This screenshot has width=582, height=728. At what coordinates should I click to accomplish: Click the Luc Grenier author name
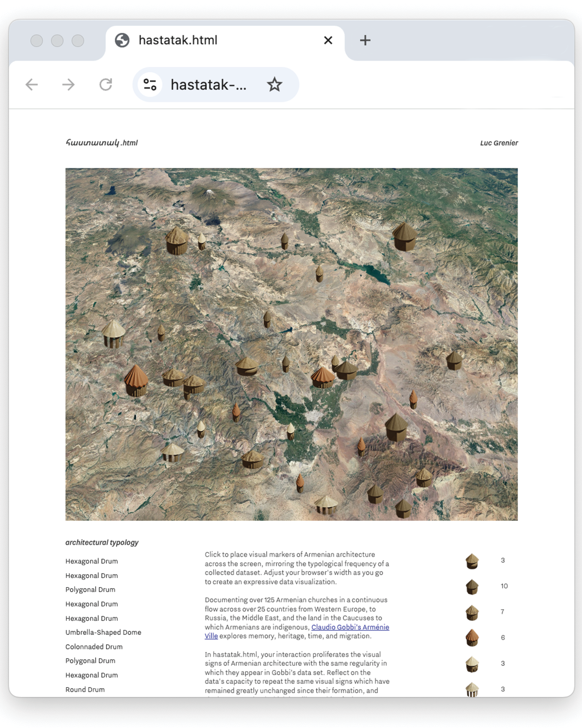[x=499, y=143]
